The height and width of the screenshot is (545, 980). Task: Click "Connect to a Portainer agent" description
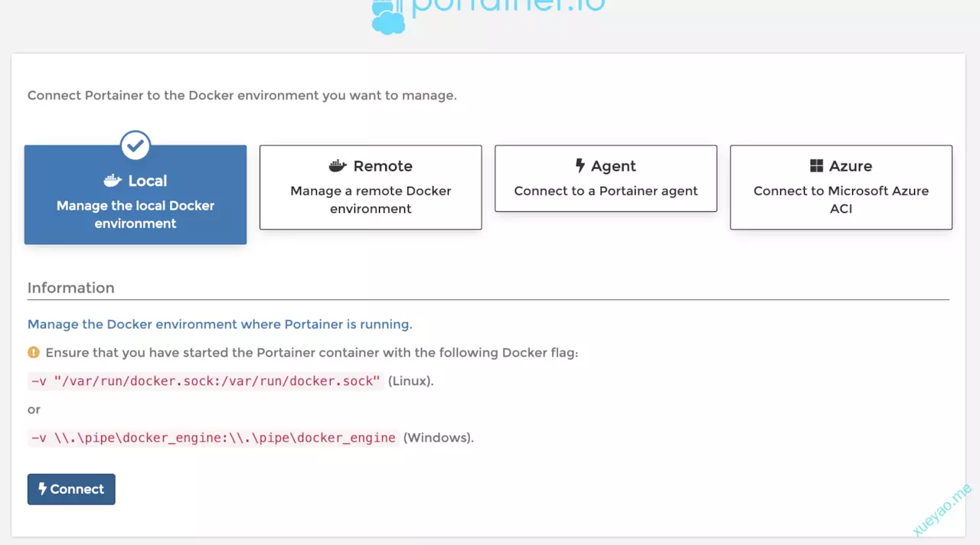tap(606, 191)
